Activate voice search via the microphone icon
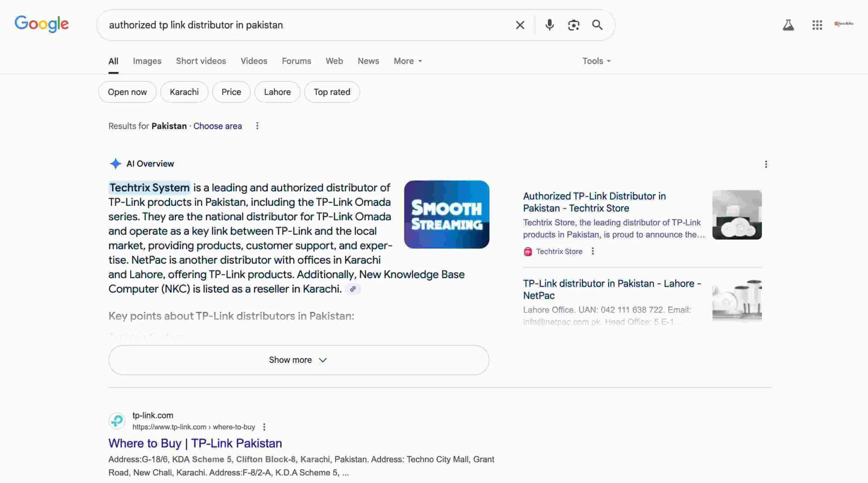868x483 pixels. 549,25
